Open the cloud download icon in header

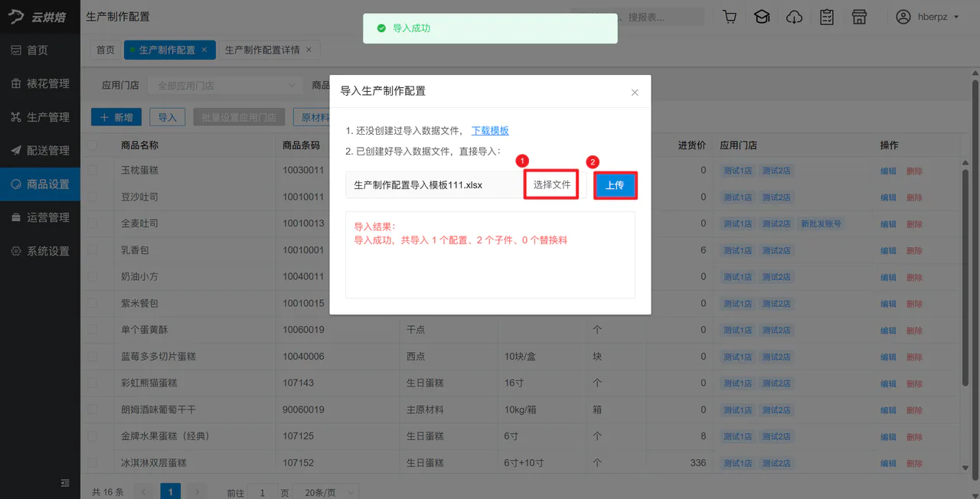[795, 17]
